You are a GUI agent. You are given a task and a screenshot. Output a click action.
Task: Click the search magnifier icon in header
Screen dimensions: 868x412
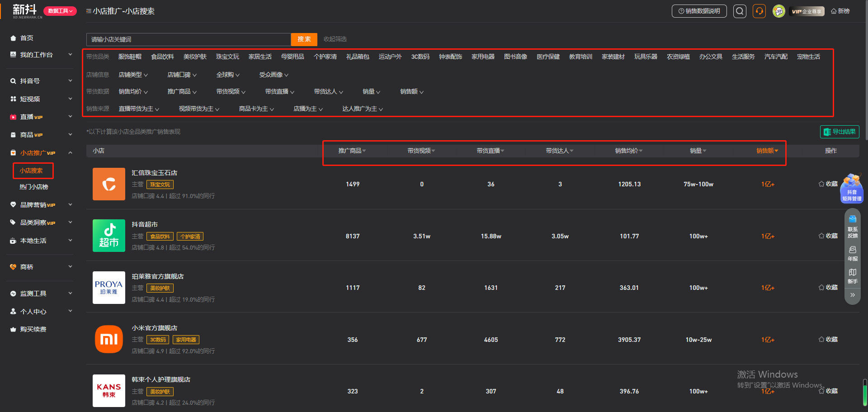[740, 11]
